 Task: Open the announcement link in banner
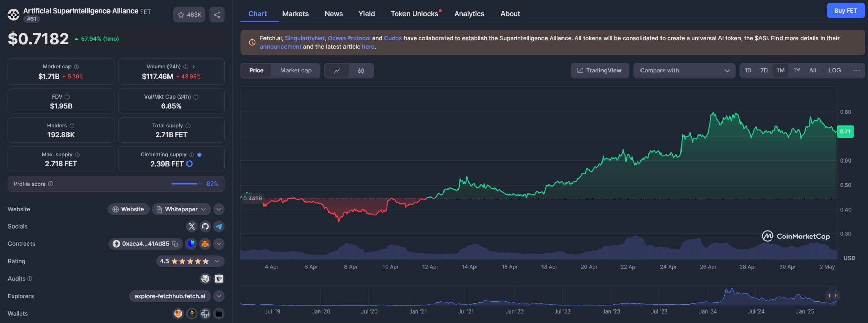click(280, 47)
